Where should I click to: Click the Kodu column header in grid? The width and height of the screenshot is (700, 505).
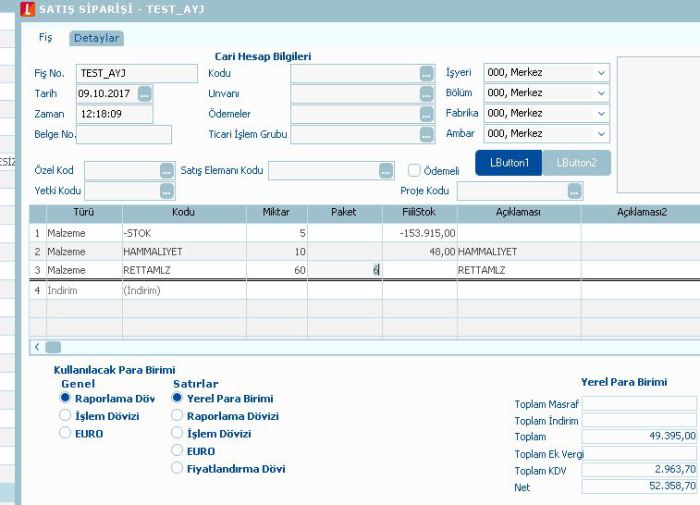tap(184, 213)
